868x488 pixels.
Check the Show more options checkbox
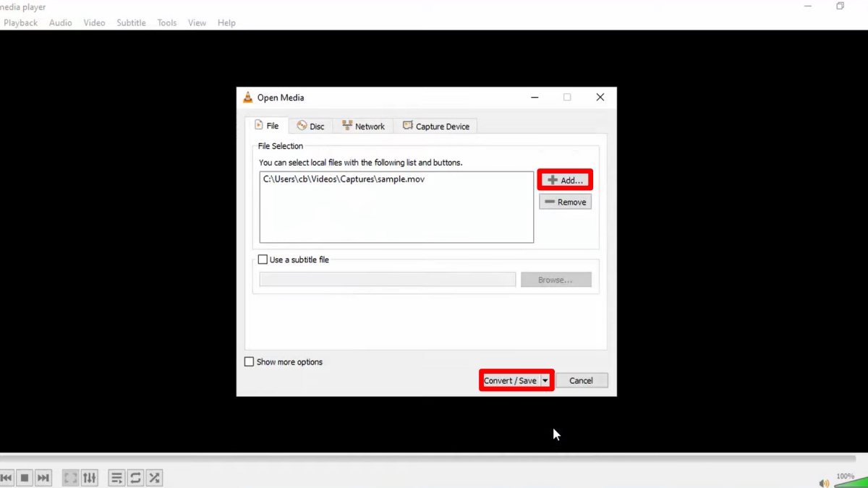(249, 361)
